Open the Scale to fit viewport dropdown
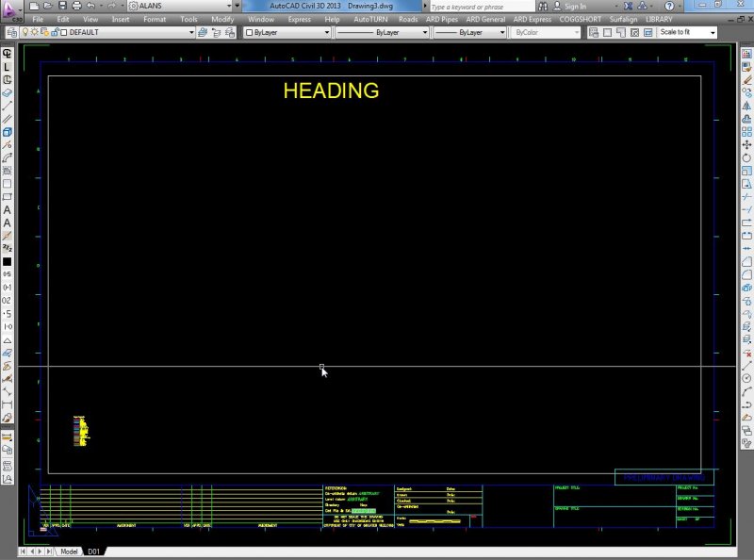This screenshot has height=560, width=754. [x=687, y=32]
